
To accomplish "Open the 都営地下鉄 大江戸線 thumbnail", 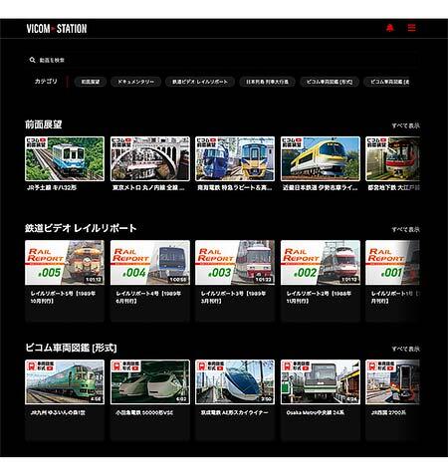I will tap(392, 158).
